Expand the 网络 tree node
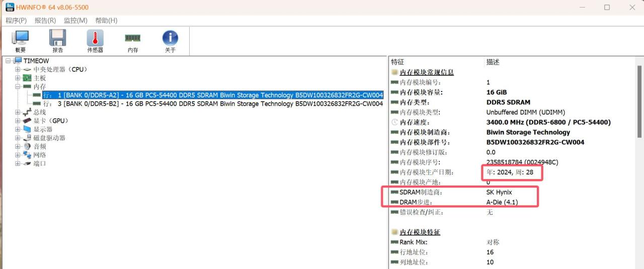This screenshot has width=644, height=269. (18, 155)
